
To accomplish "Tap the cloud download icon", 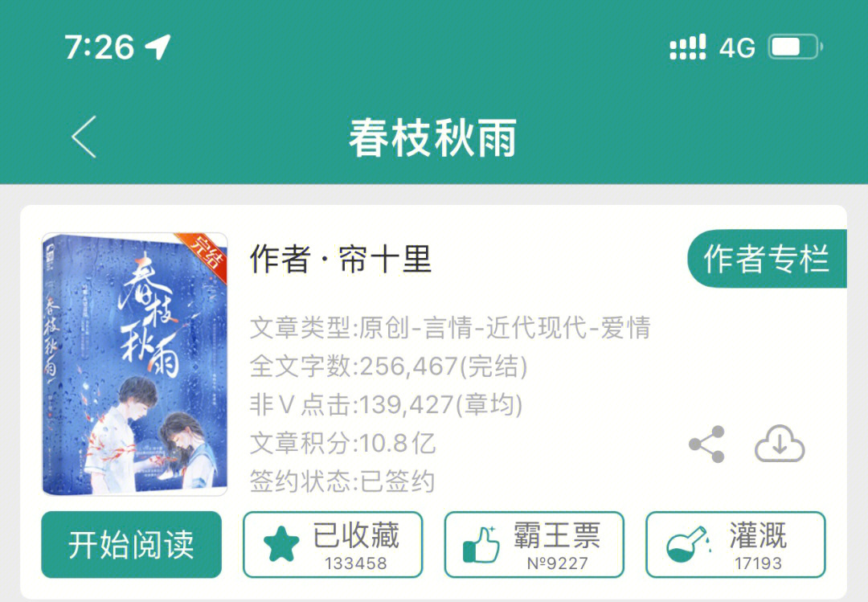I will click(x=780, y=444).
